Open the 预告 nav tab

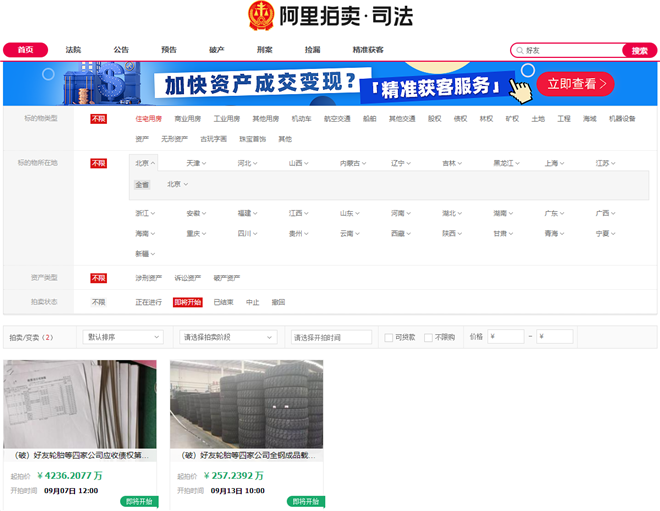[169, 50]
